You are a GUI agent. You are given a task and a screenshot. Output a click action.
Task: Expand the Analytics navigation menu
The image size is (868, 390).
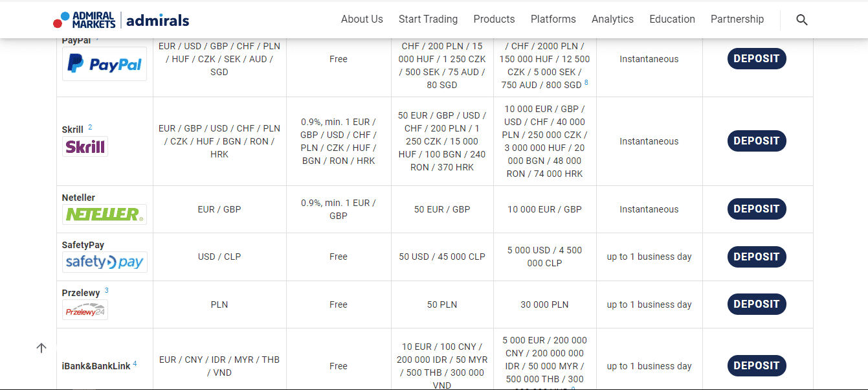pos(612,19)
